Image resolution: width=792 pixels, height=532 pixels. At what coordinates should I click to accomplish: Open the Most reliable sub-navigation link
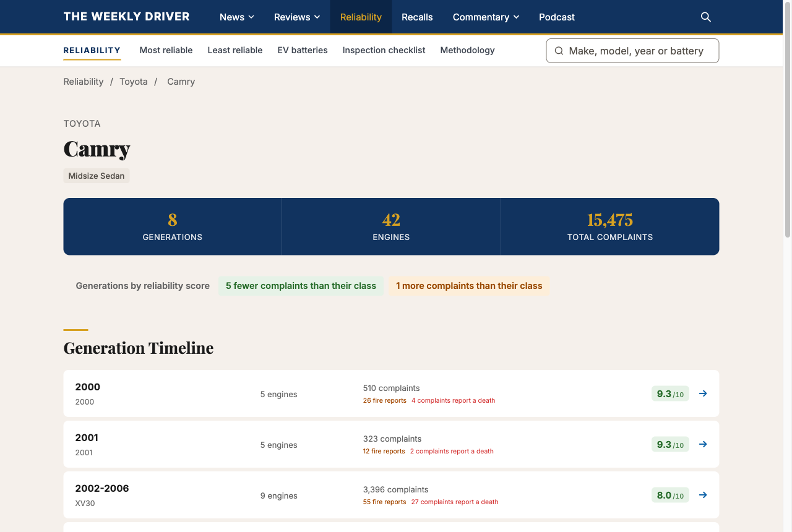166,50
